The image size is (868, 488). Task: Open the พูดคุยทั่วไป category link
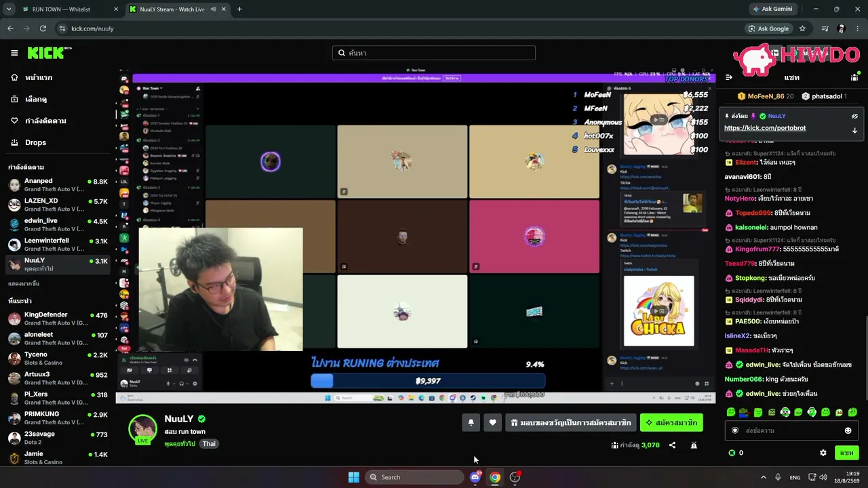[x=180, y=444]
